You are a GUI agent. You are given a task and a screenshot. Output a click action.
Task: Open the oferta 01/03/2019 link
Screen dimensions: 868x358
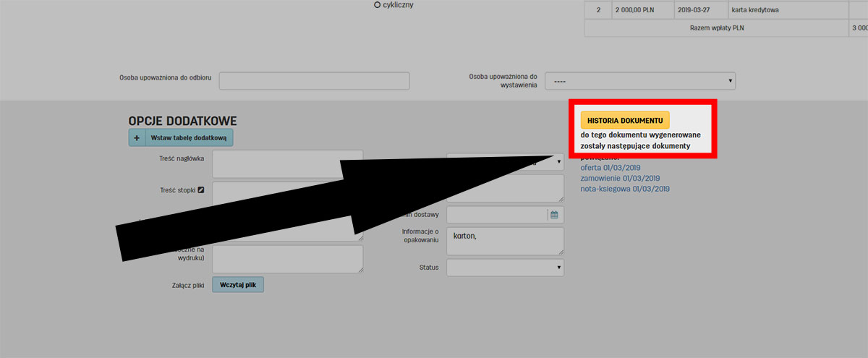[620, 167]
